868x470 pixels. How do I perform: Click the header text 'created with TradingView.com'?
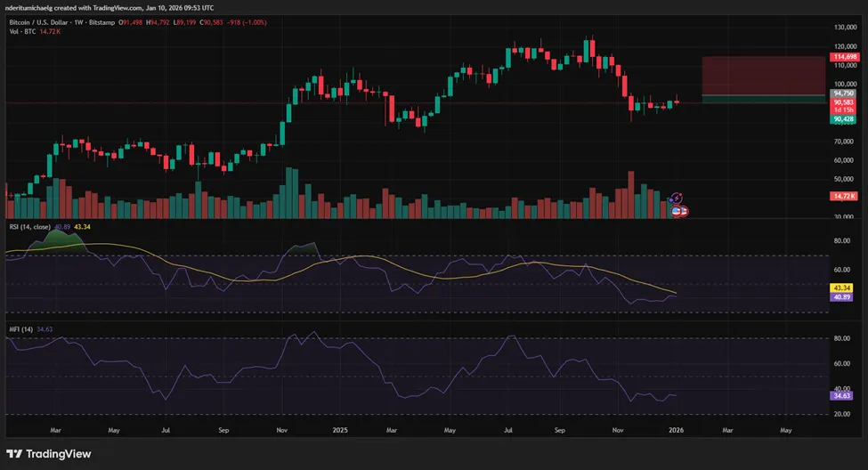tap(99, 8)
